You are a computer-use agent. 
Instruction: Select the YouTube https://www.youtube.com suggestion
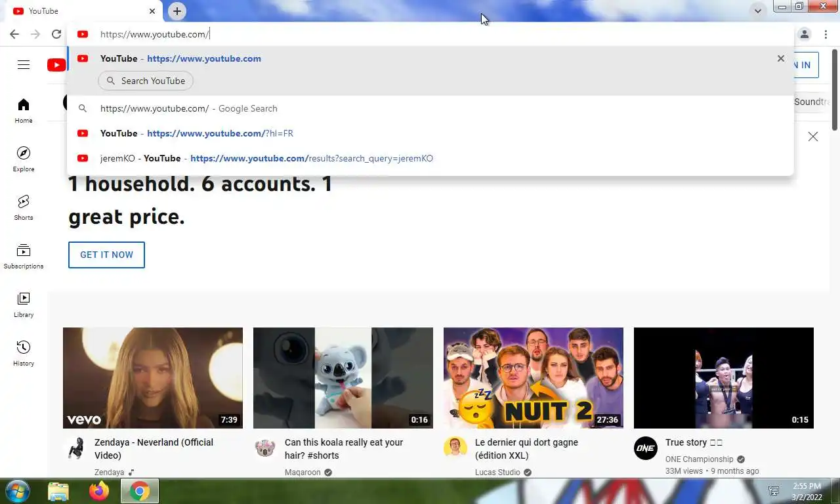pos(430,58)
